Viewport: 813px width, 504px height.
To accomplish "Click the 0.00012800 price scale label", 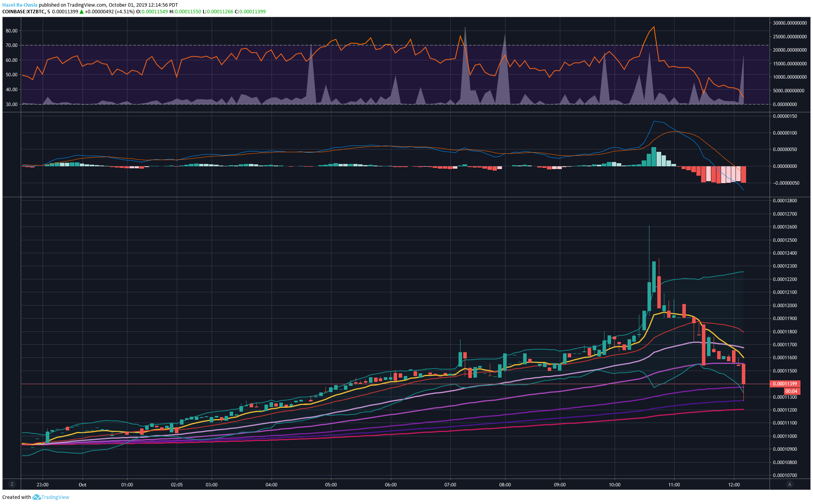I will (785, 201).
